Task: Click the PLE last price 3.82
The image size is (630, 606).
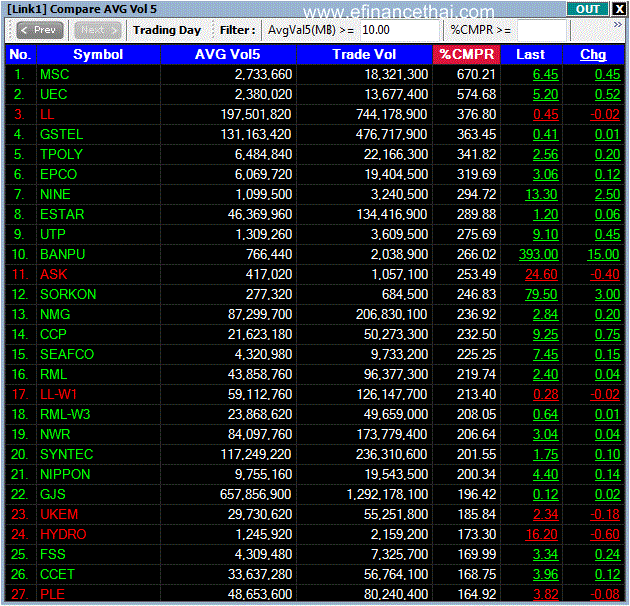Action: coord(546,594)
